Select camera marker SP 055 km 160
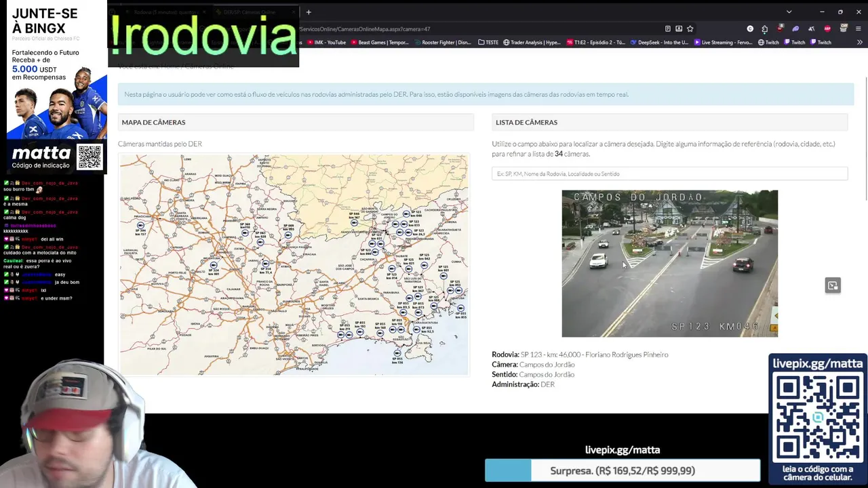This screenshot has width=868, height=488. click(x=380, y=333)
